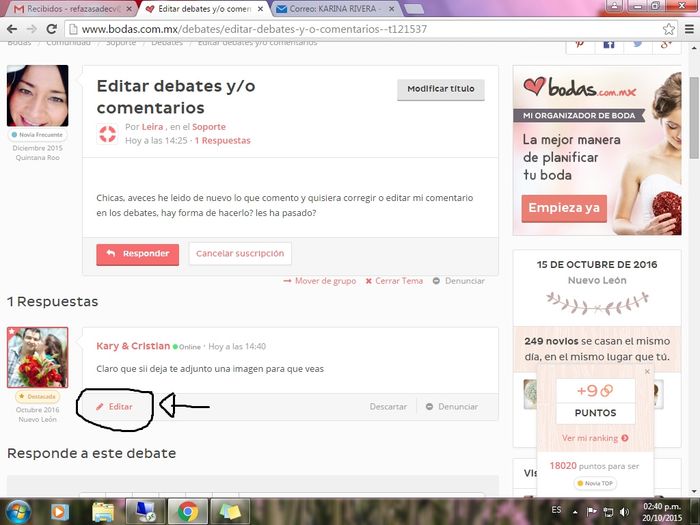Report the debate with top Denunciar

(x=458, y=281)
